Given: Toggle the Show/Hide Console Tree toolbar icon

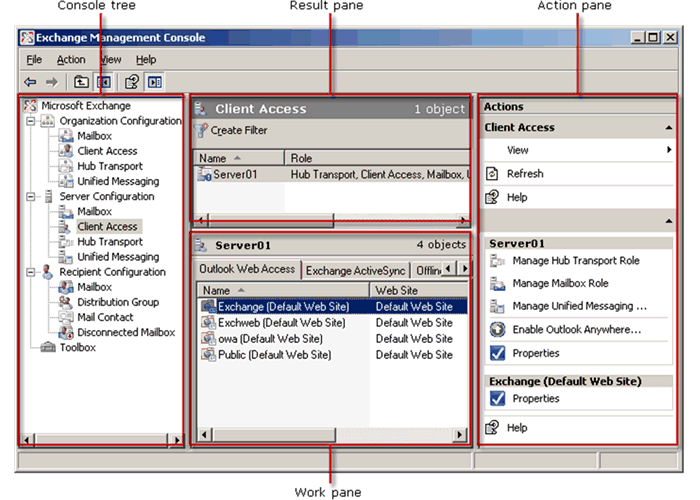Looking at the screenshot, I should tap(104, 82).
